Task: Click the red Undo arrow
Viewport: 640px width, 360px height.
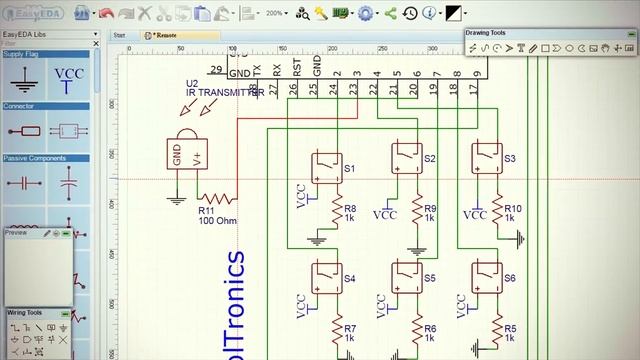Action: [106, 13]
